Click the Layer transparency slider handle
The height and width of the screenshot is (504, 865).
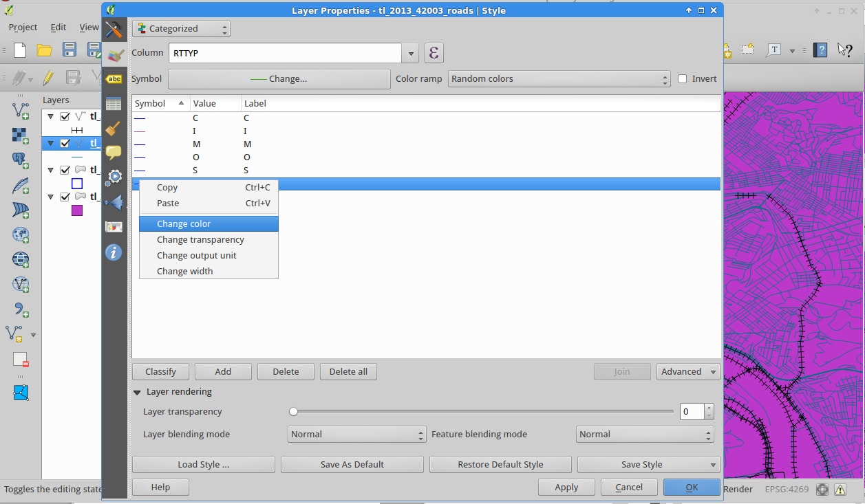click(x=294, y=412)
